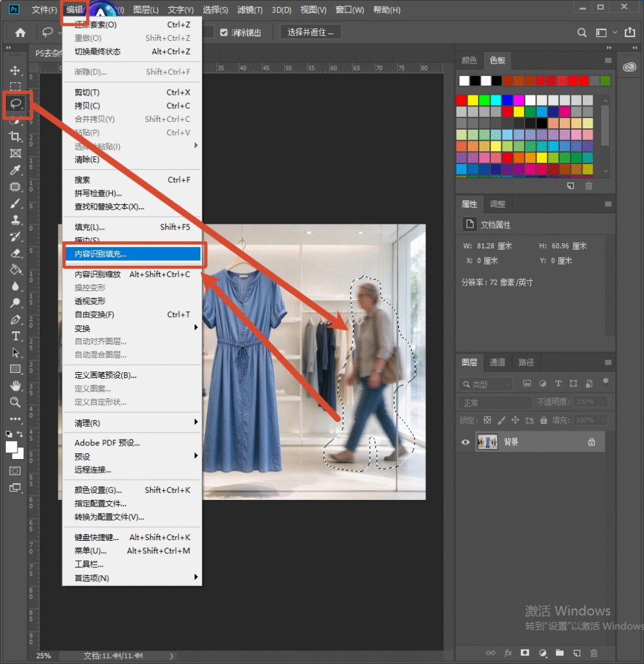Expand the 不透明度 opacity dropdown arrow
This screenshot has height=664, width=644.
pyautogui.click(x=603, y=401)
